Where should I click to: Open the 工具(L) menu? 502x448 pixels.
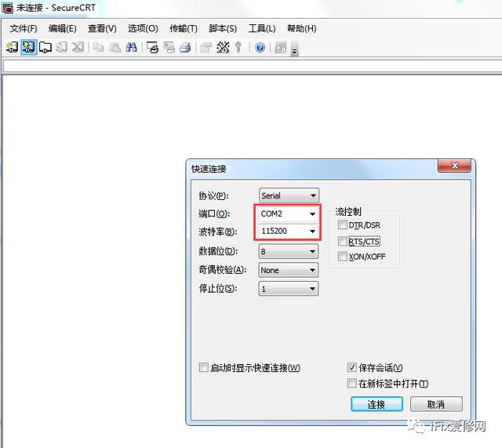262,28
